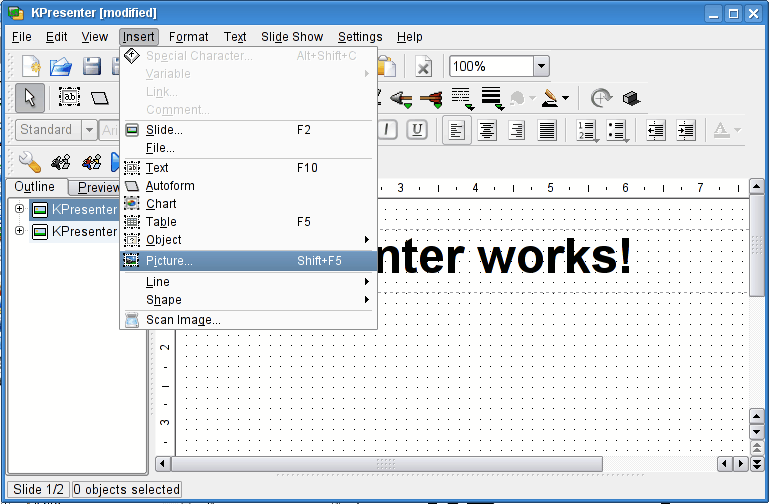Image resolution: width=769 pixels, height=504 pixels.
Task: Open the Slide Show menu
Action: point(292,37)
